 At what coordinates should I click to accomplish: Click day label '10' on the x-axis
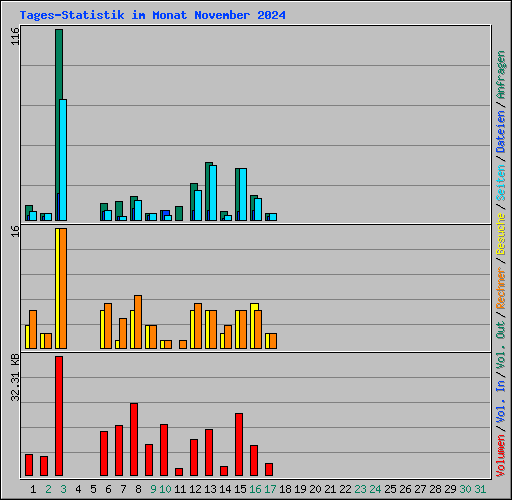(165, 489)
